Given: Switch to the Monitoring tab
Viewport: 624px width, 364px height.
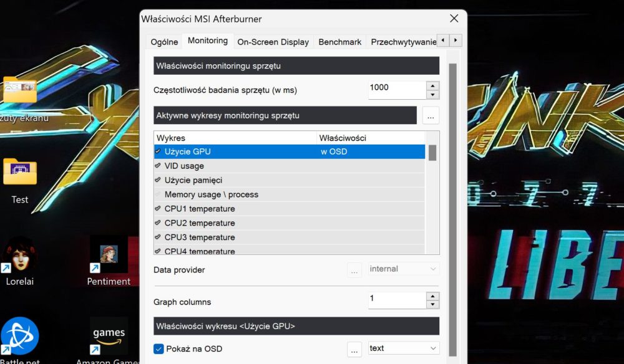Looking at the screenshot, I should [x=208, y=41].
